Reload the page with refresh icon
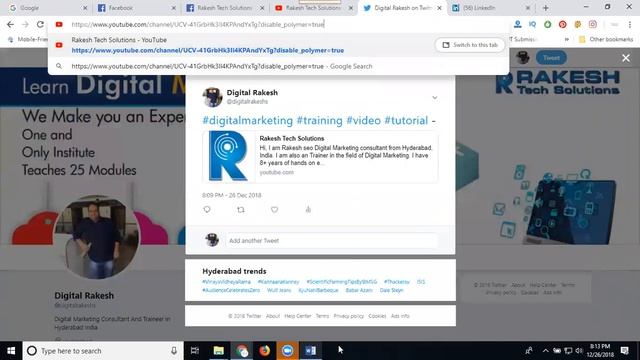640x360 pixels. (40, 24)
